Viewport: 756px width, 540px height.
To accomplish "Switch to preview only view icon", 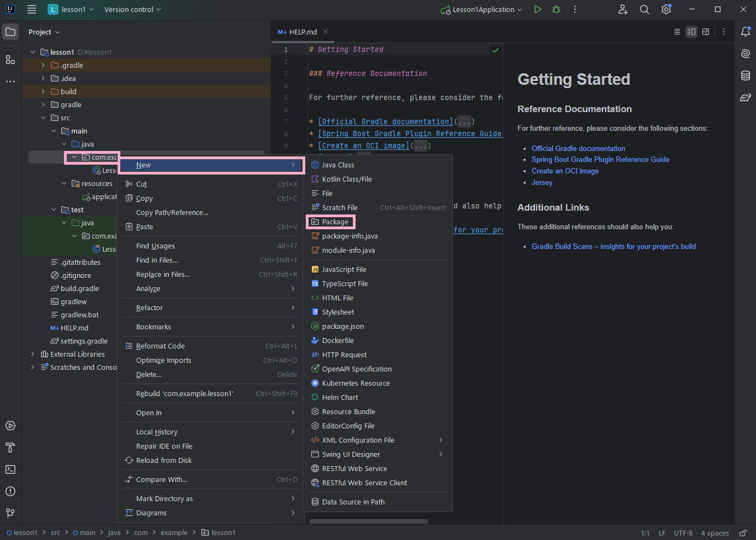I will [706, 32].
